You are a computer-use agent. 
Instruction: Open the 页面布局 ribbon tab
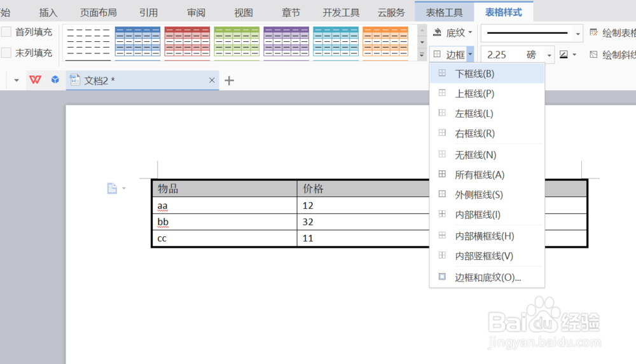99,13
